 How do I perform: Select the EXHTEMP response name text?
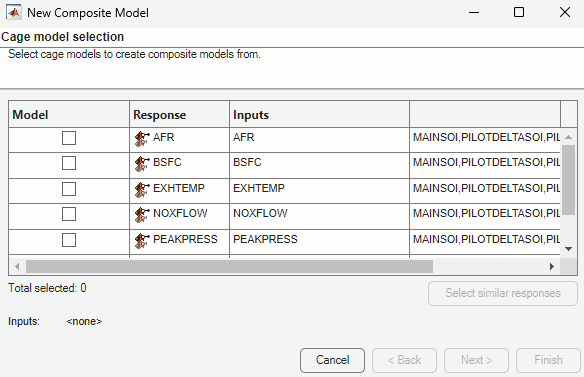click(179, 188)
